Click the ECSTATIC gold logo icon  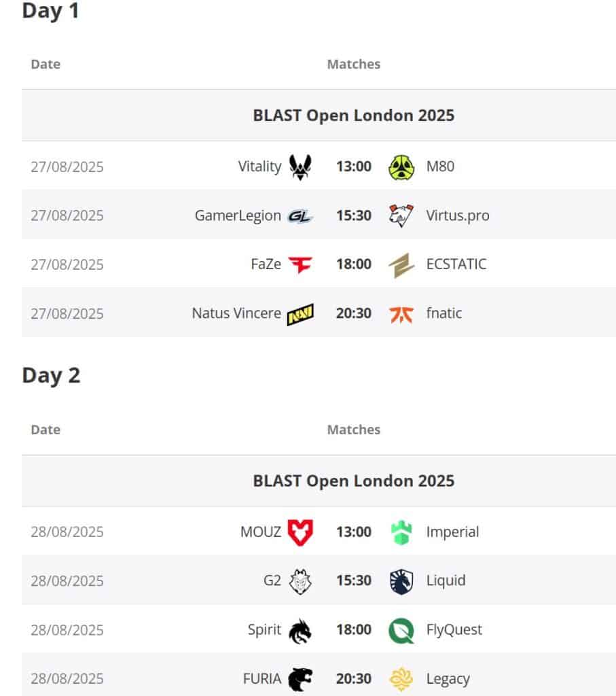tap(401, 264)
